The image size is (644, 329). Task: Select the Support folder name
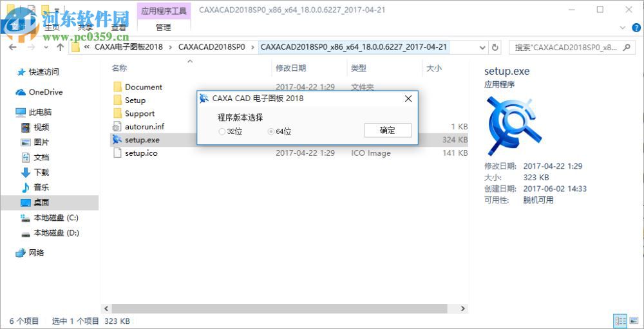point(140,113)
